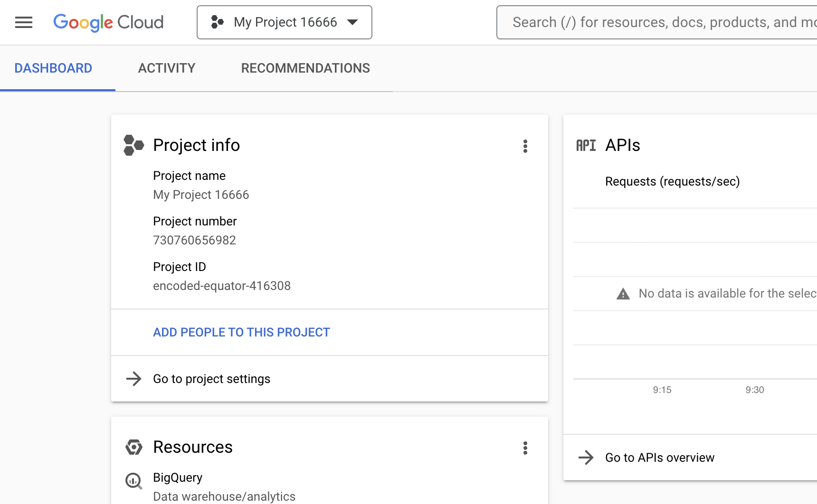Open the BigQuery resource link
Screen dimensions: 817x504
tap(178, 477)
